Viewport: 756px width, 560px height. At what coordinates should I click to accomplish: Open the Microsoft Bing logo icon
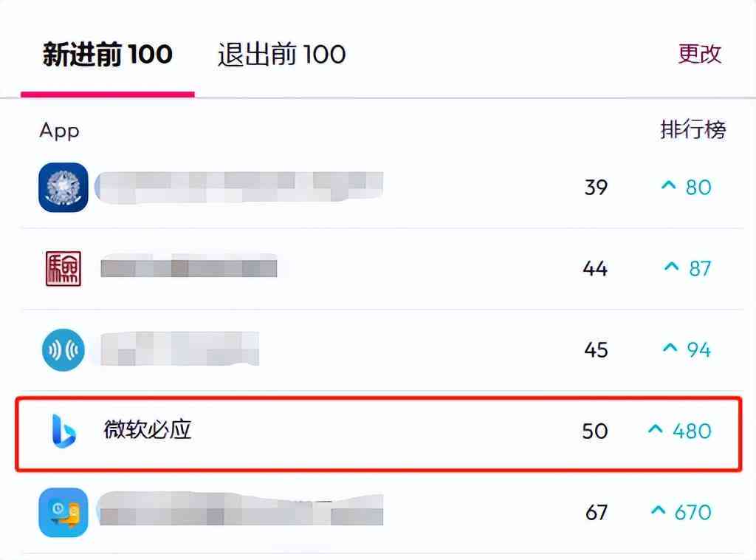tap(63, 431)
